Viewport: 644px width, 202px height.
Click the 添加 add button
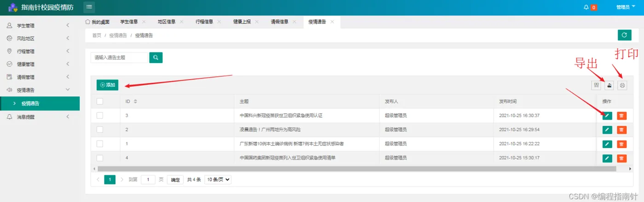[x=108, y=85]
